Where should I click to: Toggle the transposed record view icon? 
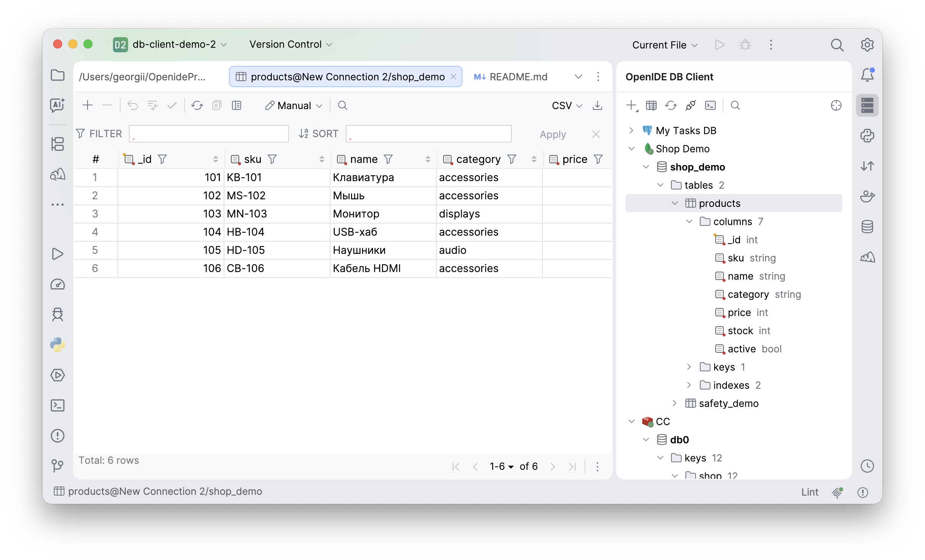click(237, 105)
